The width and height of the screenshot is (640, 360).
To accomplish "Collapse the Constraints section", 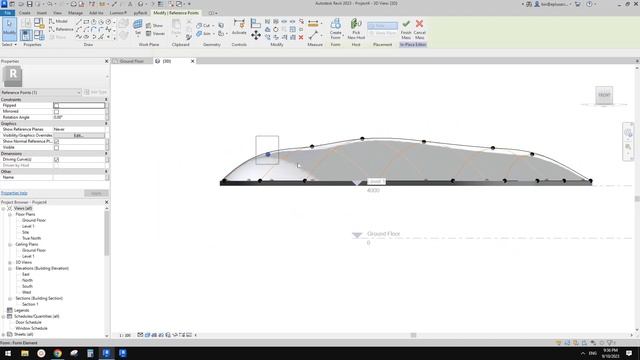I will pyautogui.click(x=106, y=100).
